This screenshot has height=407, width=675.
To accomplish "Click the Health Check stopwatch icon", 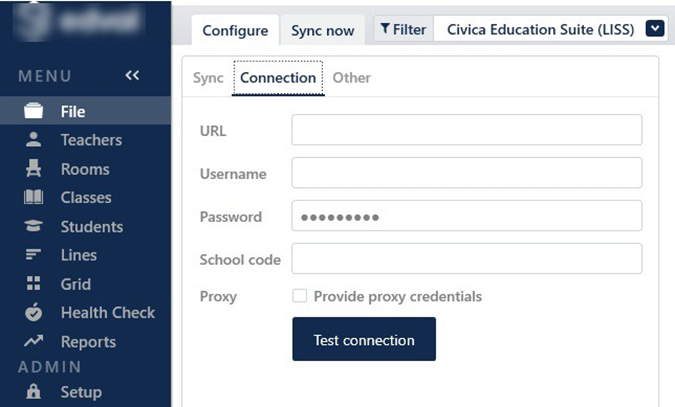I will click(x=33, y=313).
